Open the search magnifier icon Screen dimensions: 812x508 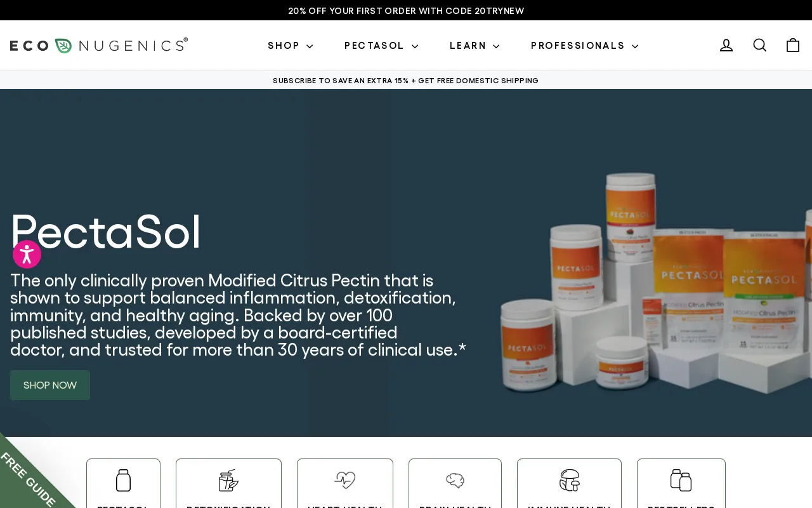click(760, 45)
